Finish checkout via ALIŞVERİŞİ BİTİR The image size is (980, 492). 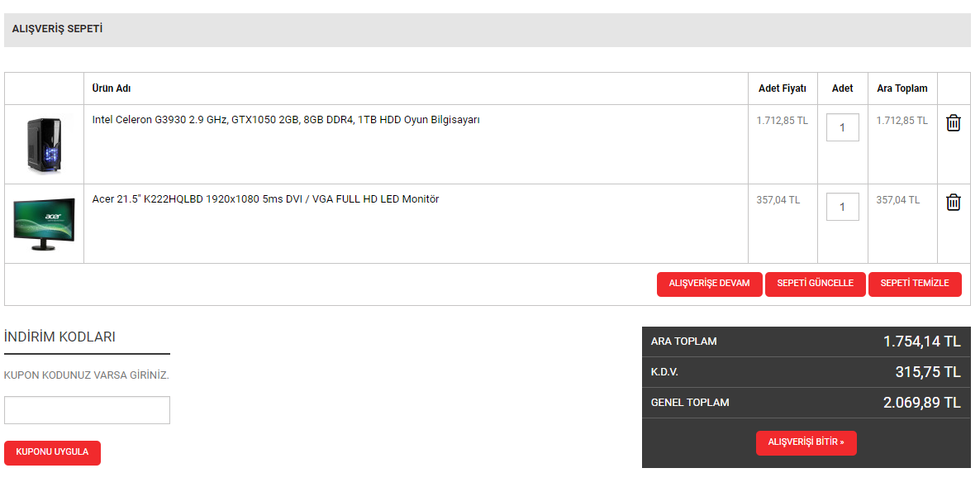pyautogui.click(x=806, y=442)
